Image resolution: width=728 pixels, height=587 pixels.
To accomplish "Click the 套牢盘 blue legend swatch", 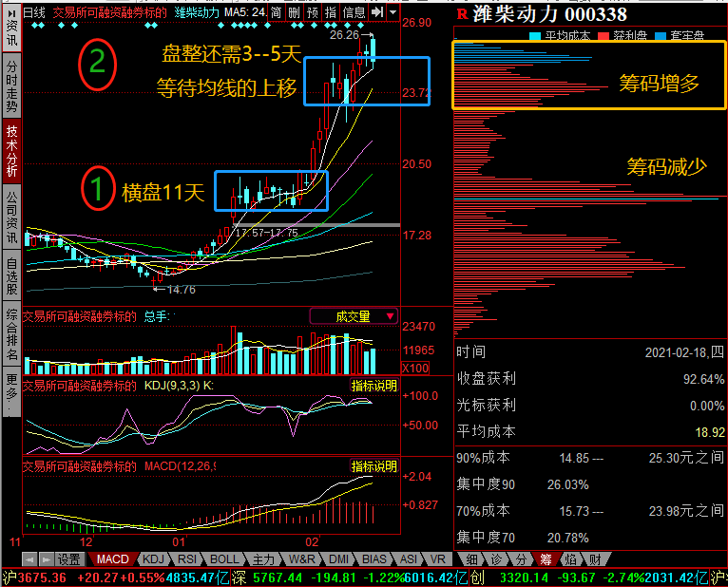I will tap(661, 36).
